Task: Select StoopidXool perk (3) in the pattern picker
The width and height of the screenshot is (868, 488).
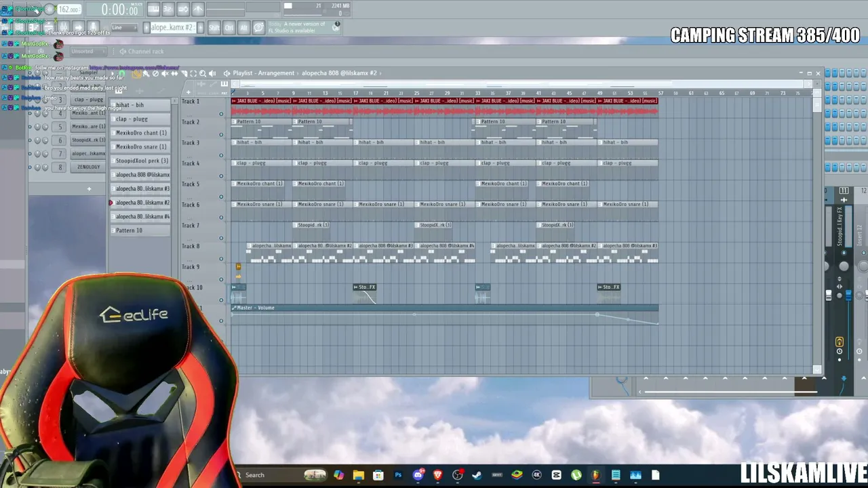Action: pyautogui.click(x=140, y=161)
